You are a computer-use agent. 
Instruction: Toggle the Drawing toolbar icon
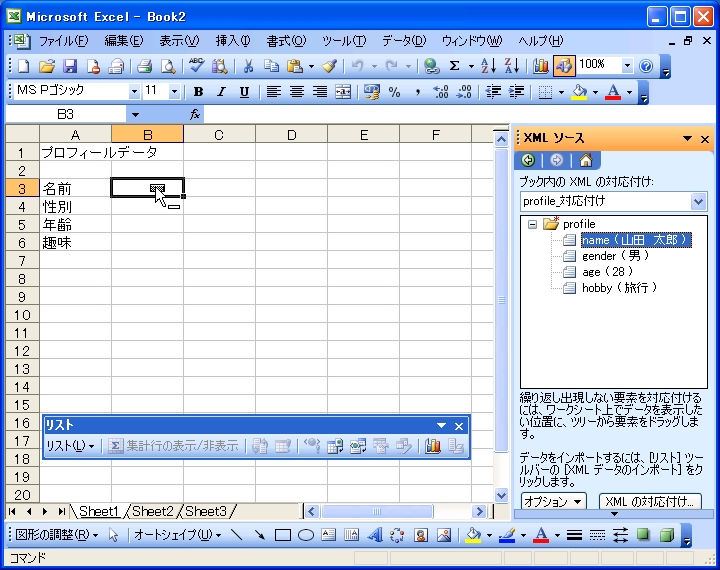pos(564,67)
